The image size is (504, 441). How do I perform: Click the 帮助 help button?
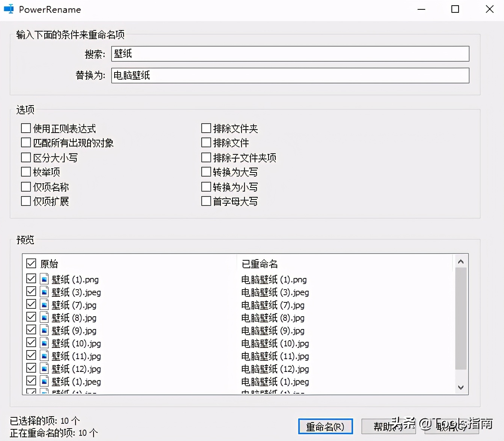[388, 426]
